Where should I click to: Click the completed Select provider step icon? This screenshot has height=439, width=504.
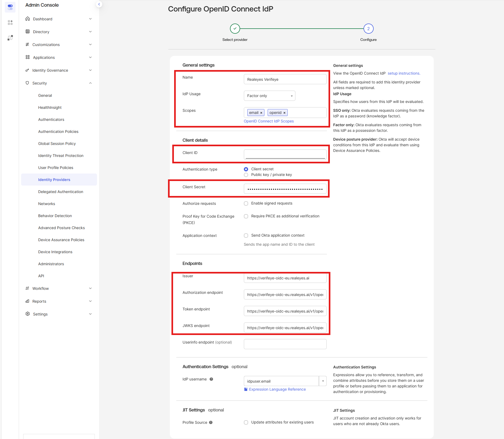(235, 29)
